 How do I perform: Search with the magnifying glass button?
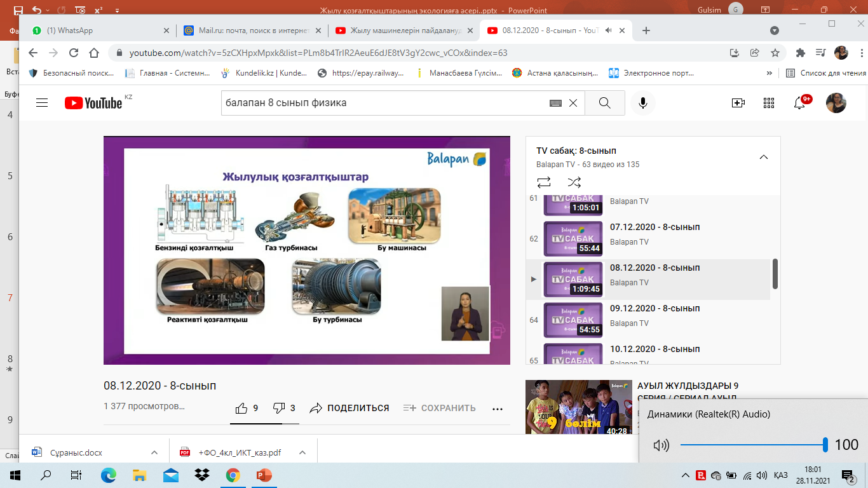[604, 103]
